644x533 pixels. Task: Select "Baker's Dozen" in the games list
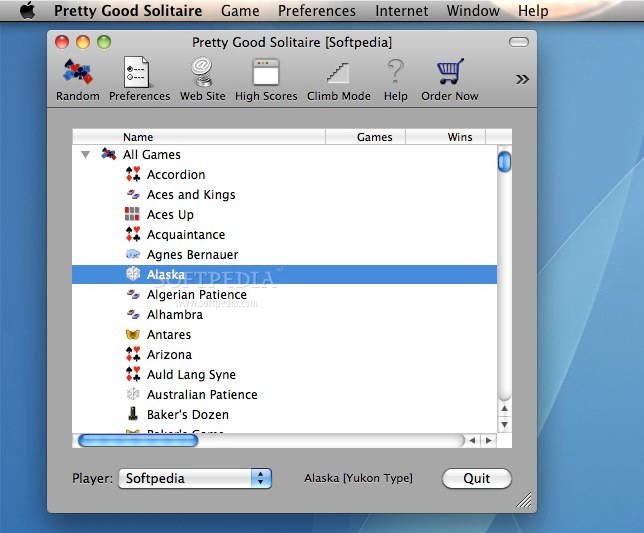tap(188, 415)
